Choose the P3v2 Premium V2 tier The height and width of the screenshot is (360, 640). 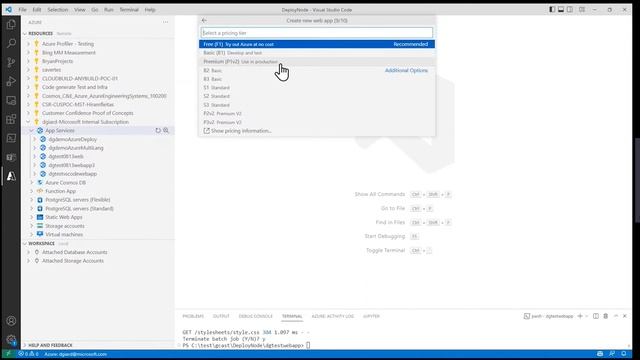pyautogui.click(x=317, y=122)
